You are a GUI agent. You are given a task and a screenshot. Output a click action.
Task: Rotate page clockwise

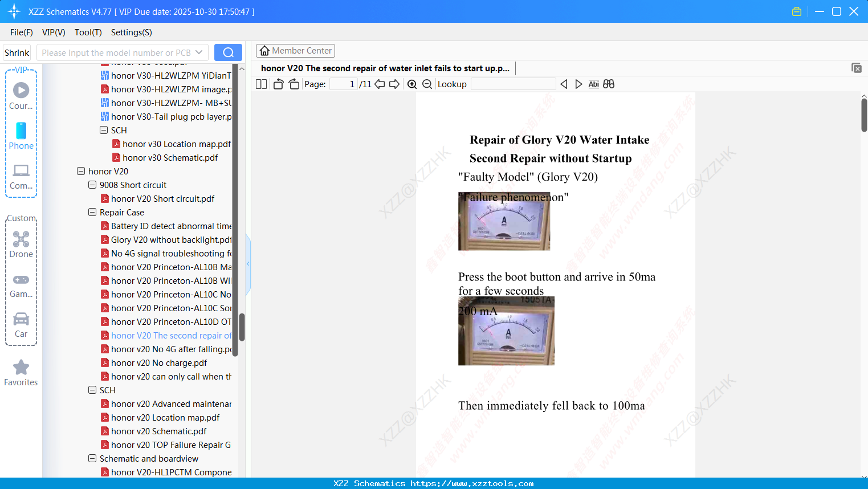(294, 84)
